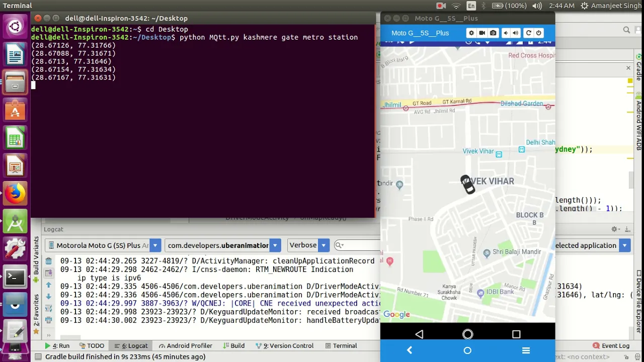Screen dimensions: 644x362
Task: Open Firefox from the dock
Action: pyautogui.click(x=15, y=194)
